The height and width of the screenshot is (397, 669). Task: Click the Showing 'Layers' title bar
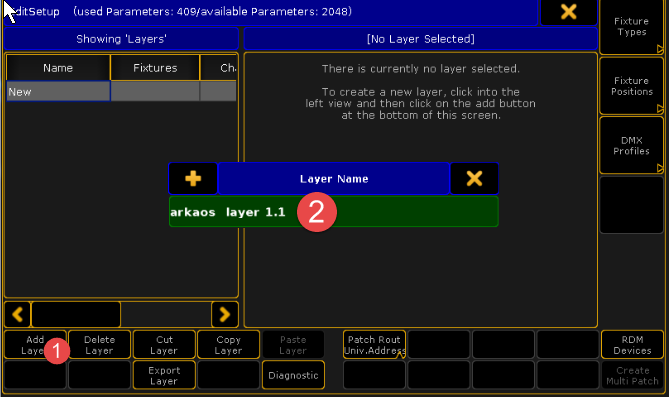click(x=121, y=39)
